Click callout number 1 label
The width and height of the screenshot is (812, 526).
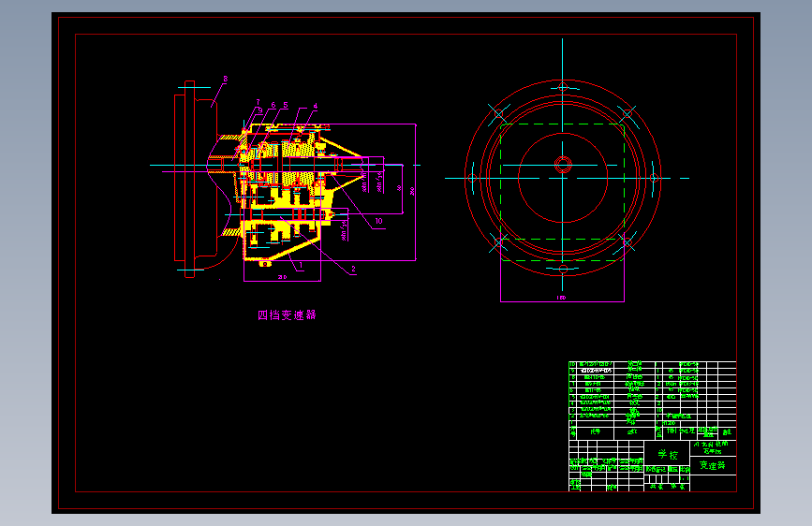(x=301, y=265)
